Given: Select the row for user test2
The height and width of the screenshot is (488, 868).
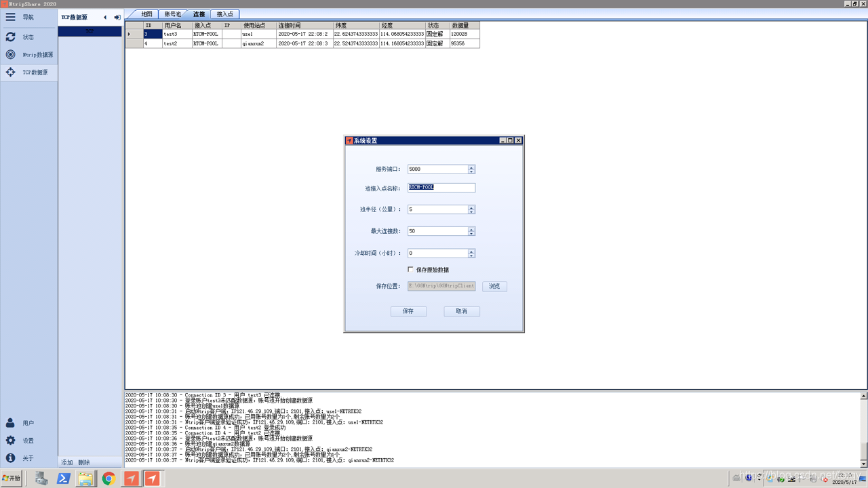Looking at the screenshot, I should point(302,43).
